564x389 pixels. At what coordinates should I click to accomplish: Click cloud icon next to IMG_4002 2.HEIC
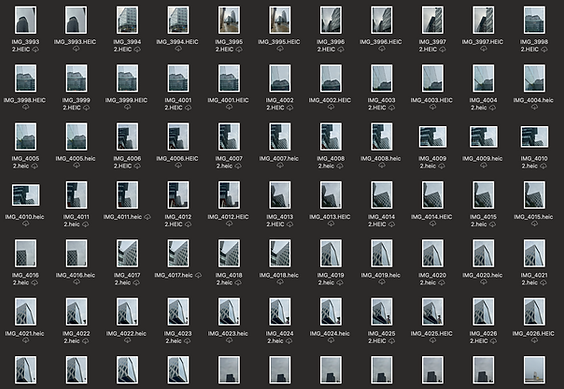point(290,108)
